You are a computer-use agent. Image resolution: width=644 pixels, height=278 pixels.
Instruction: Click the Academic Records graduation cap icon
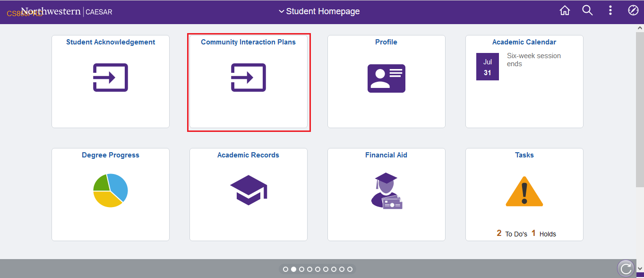[x=249, y=190]
